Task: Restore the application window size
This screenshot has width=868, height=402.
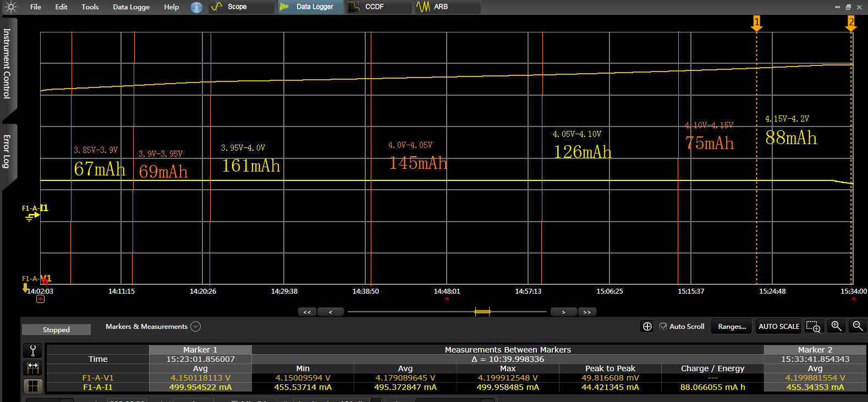Action: pos(848,7)
